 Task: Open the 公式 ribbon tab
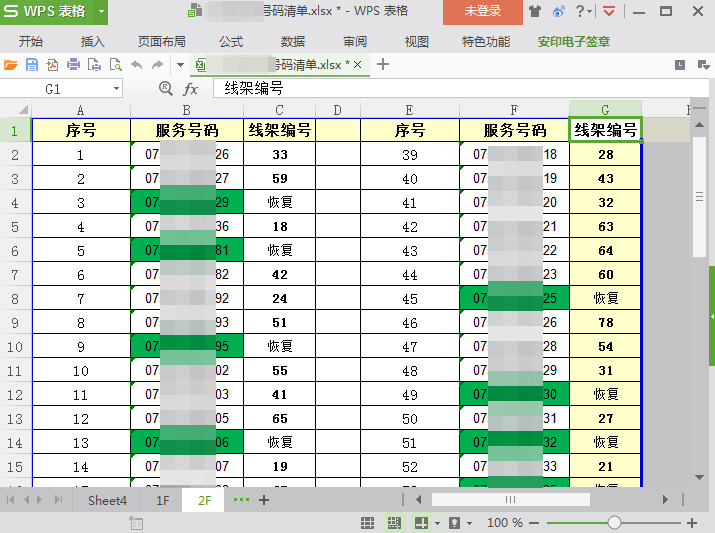(231, 42)
